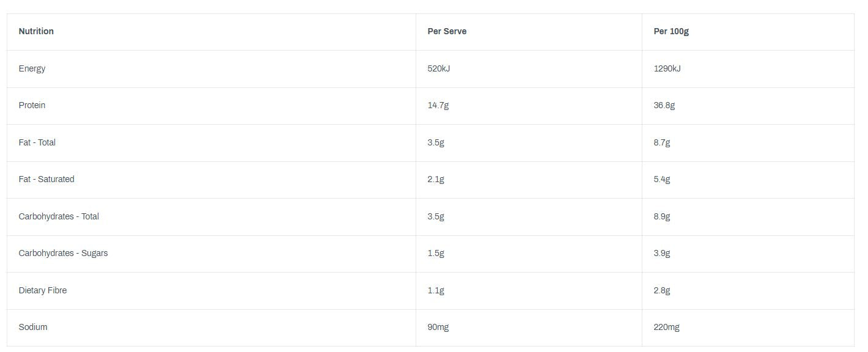This screenshot has height=352, width=868.
Task: Click the 8.7g total fat value
Action: (x=661, y=142)
